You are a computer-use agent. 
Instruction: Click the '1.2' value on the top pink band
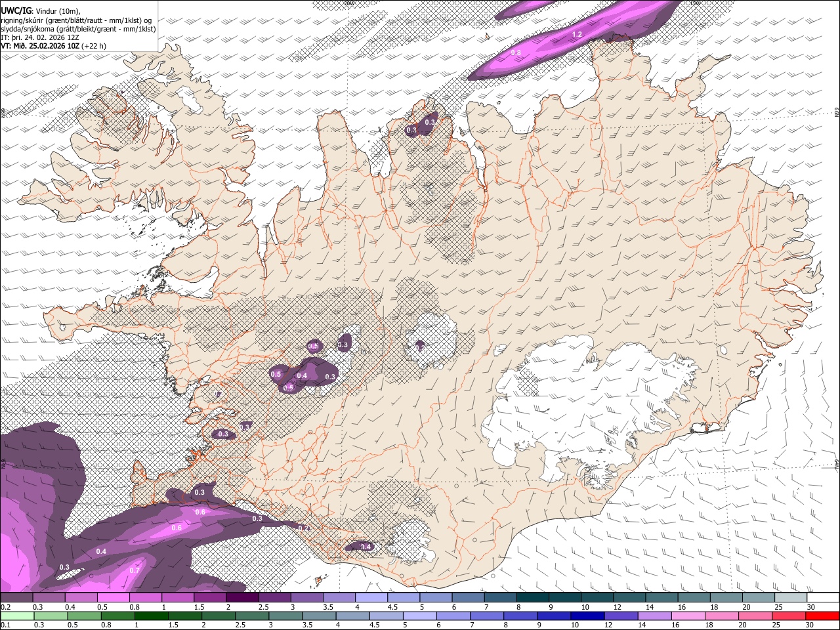point(577,34)
